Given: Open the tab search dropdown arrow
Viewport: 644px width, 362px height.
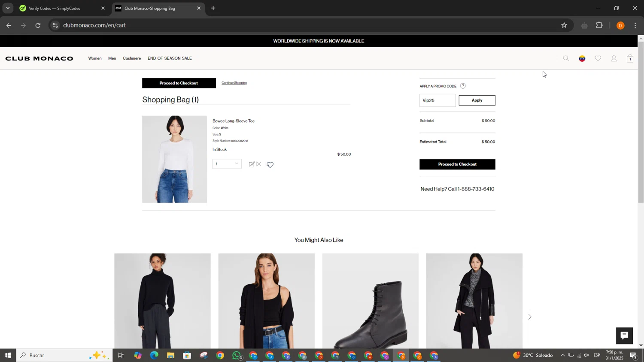Looking at the screenshot, I should coord(8,8).
